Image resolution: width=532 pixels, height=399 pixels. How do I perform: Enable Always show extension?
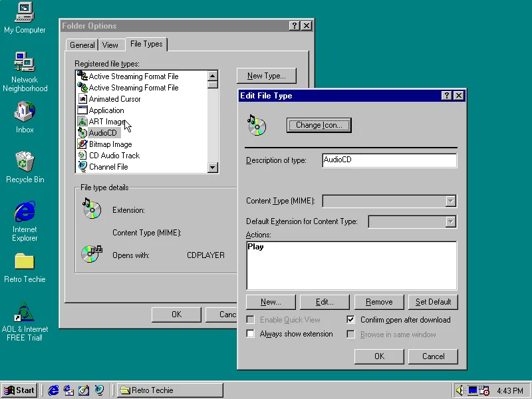[x=250, y=333]
